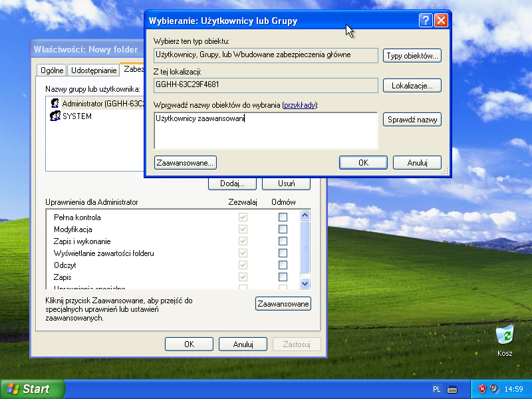532x399 pixels.
Task: Select the SYSTEM account icon in list
Action: pyautogui.click(x=55, y=116)
